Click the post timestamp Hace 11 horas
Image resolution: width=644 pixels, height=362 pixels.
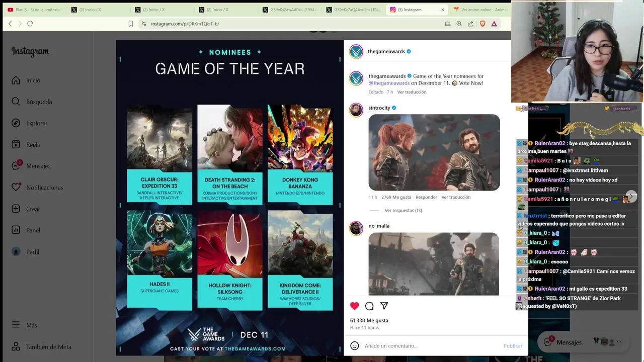[364, 328]
